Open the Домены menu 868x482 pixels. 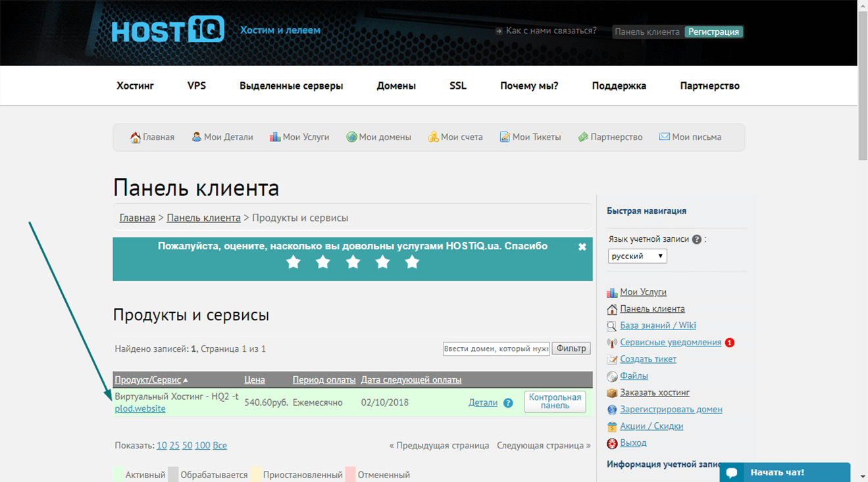tap(396, 85)
